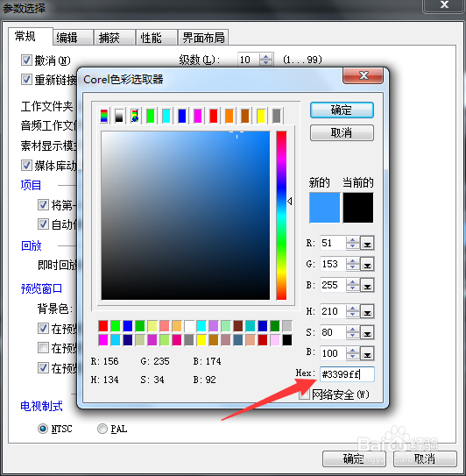The height and width of the screenshot is (476, 466).
Task: Switch to the 常规 tab
Action: pos(31,37)
